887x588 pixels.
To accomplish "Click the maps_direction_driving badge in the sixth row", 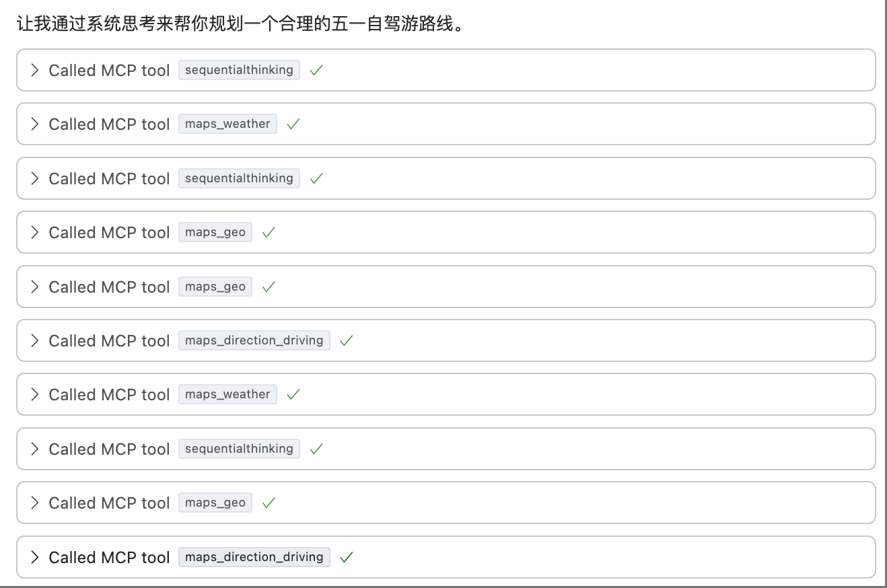I will pyautogui.click(x=254, y=340).
